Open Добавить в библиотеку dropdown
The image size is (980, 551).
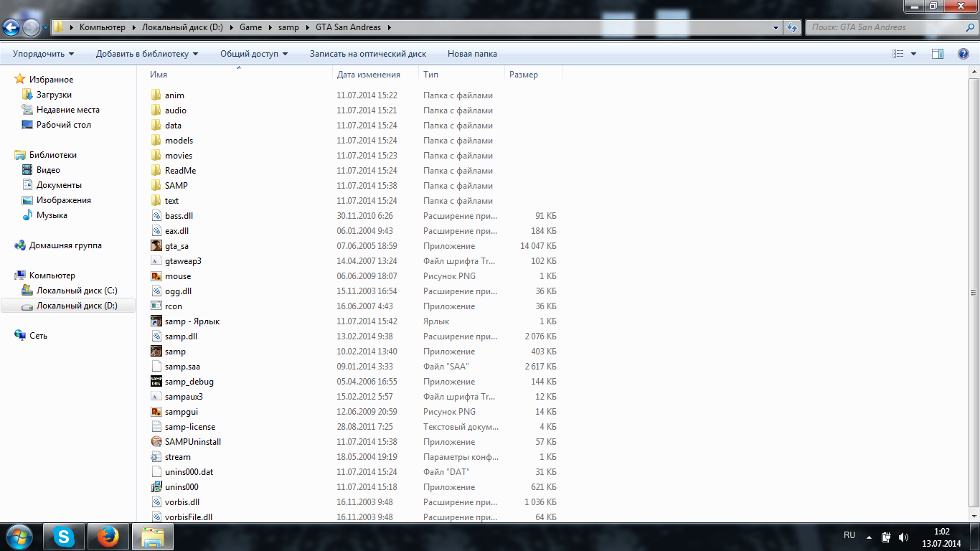[147, 54]
